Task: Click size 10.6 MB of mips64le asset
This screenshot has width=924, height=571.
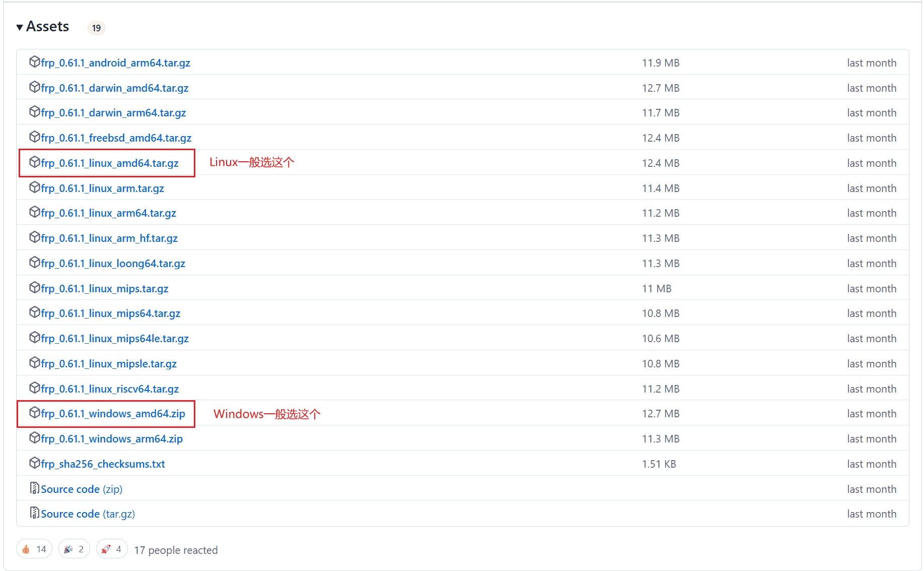Action: 661,339
